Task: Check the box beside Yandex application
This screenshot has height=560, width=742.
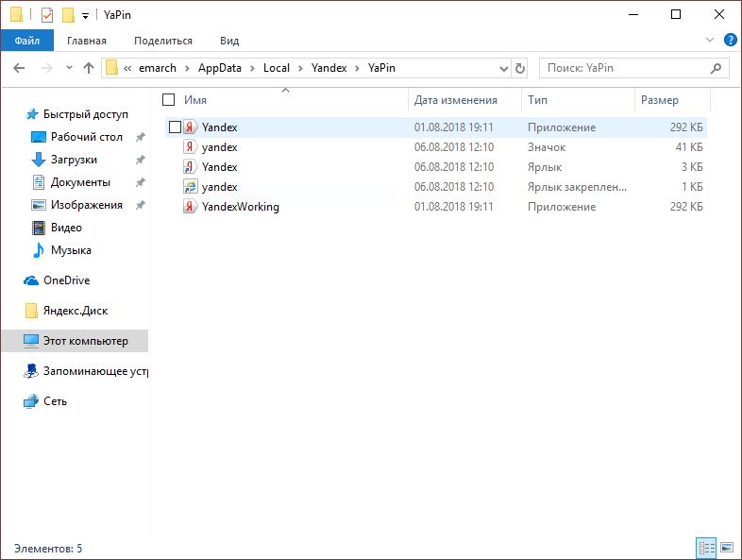Action: [x=175, y=127]
